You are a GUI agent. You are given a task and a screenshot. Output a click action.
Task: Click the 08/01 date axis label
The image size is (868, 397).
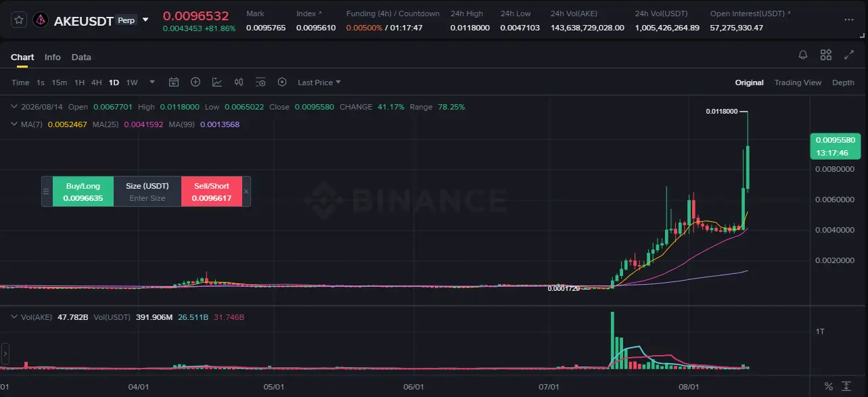point(689,388)
